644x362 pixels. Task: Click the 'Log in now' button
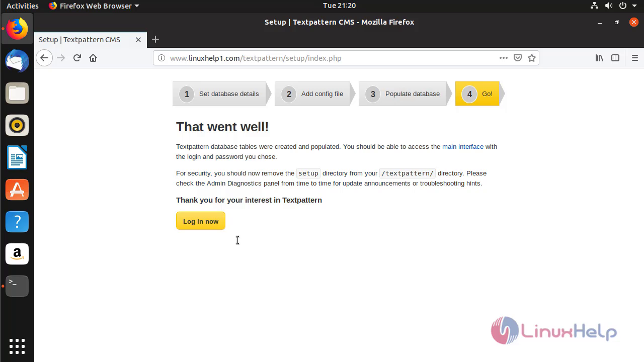pyautogui.click(x=201, y=221)
